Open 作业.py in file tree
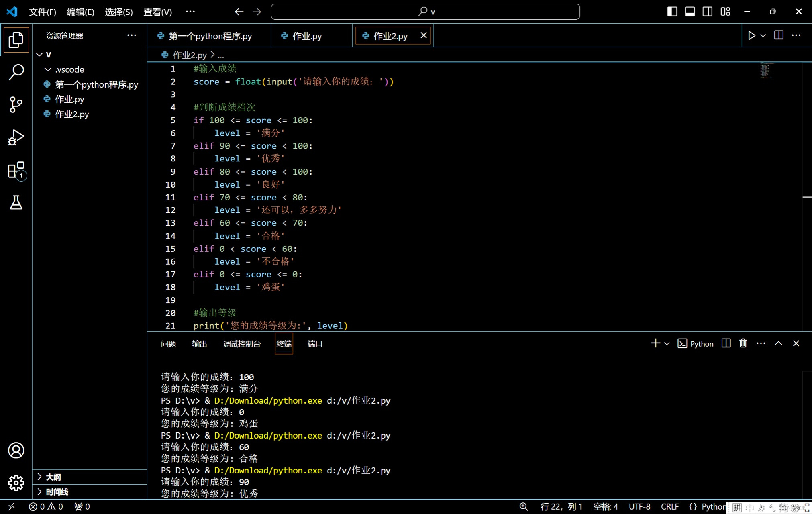 [90, 99]
